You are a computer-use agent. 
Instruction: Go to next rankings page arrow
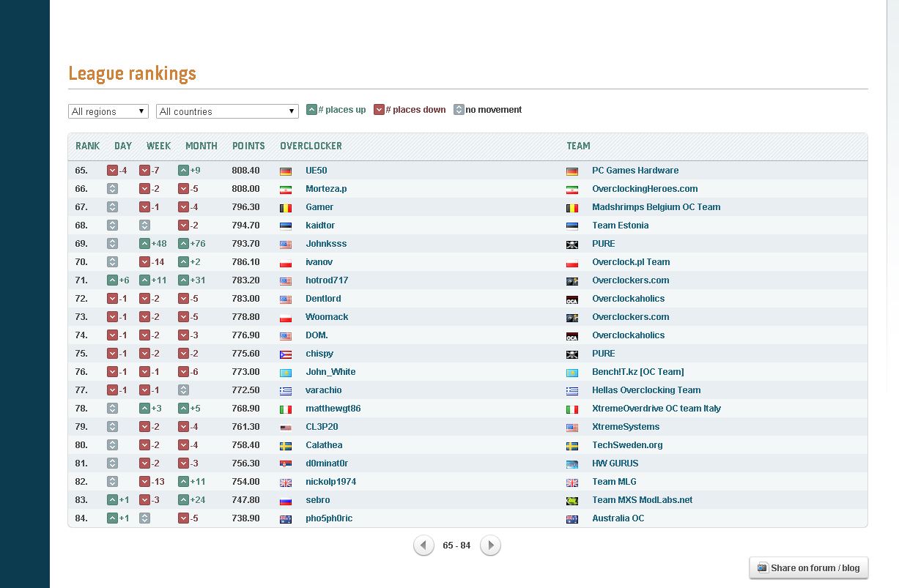490,546
